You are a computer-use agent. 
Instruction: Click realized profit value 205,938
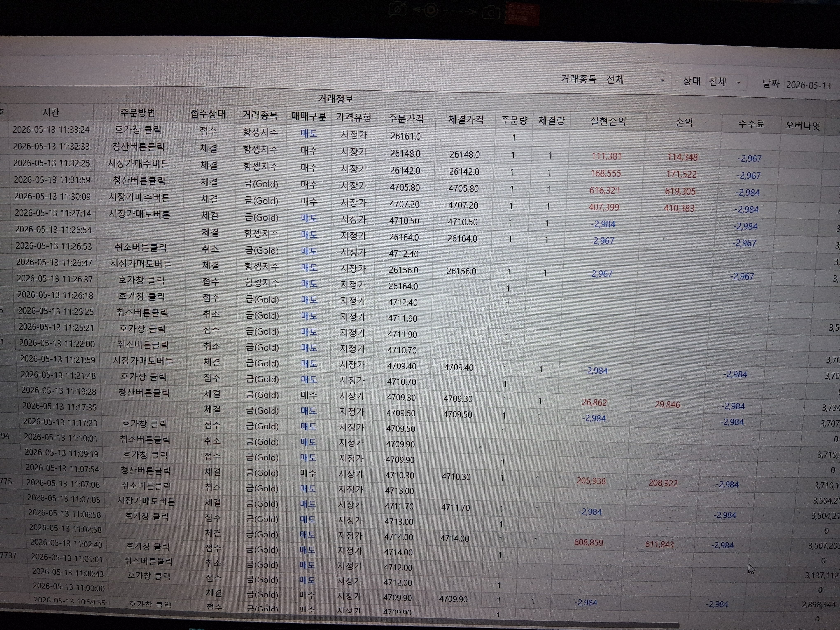click(x=591, y=481)
